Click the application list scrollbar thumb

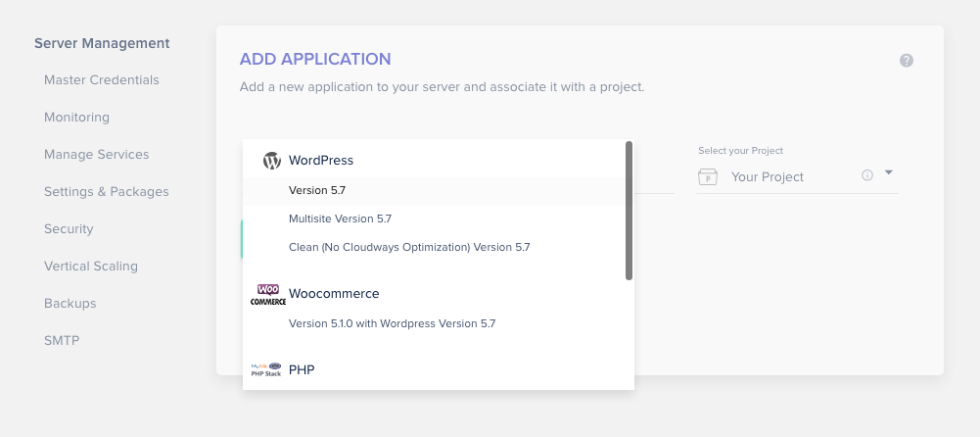click(x=629, y=211)
